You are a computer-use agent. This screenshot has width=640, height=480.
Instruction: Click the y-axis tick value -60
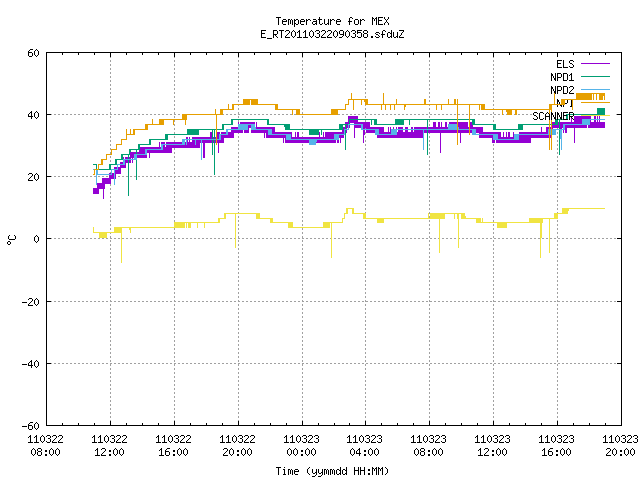pyautogui.click(x=31, y=426)
